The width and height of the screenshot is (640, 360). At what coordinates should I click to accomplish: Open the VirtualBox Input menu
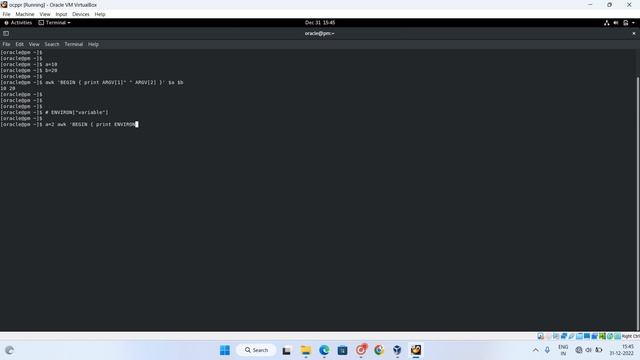coord(61,14)
